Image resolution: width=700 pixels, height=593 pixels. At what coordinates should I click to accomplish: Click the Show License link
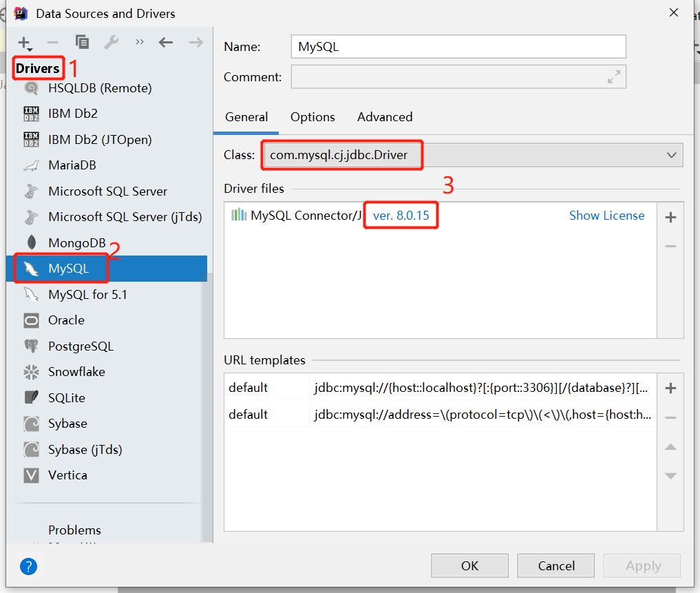(606, 216)
